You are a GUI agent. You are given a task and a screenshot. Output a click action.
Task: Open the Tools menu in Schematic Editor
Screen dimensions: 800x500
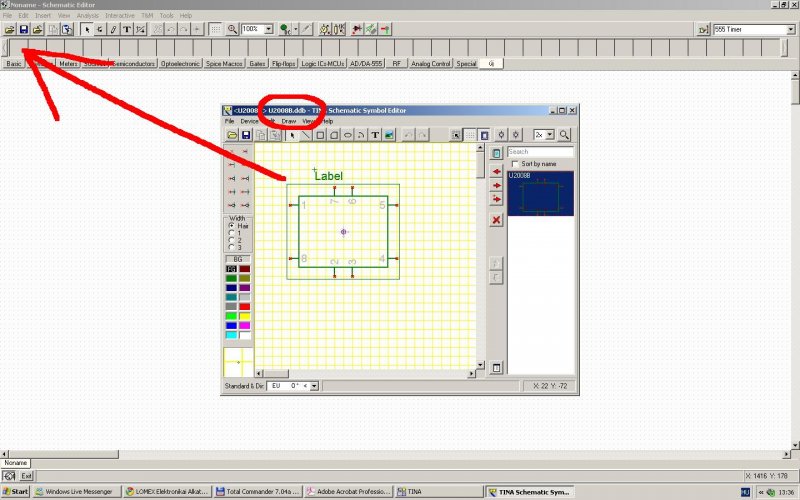[166, 16]
